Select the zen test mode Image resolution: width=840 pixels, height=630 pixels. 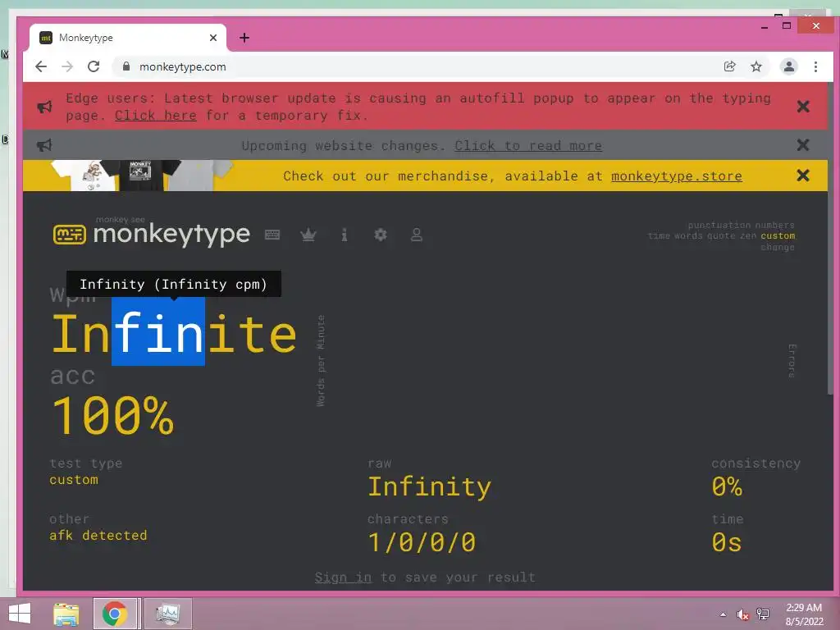[748, 235]
